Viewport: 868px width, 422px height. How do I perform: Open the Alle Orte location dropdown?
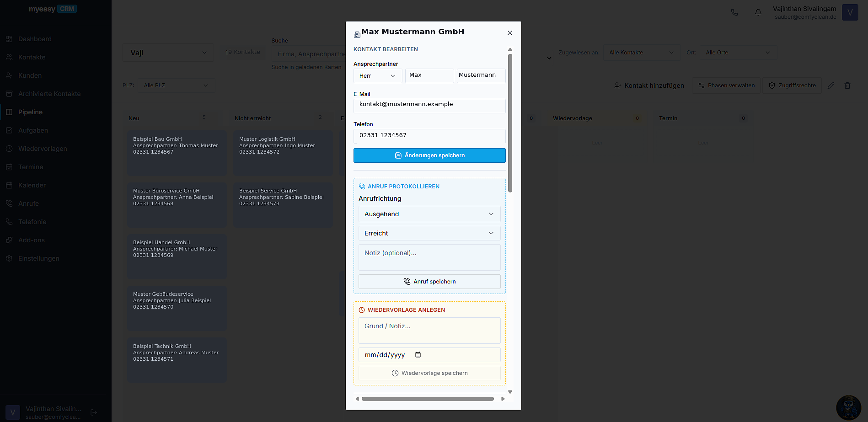pos(738,53)
